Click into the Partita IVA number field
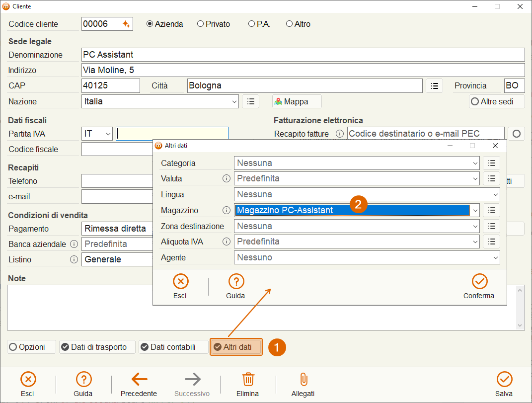 point(172,134)
